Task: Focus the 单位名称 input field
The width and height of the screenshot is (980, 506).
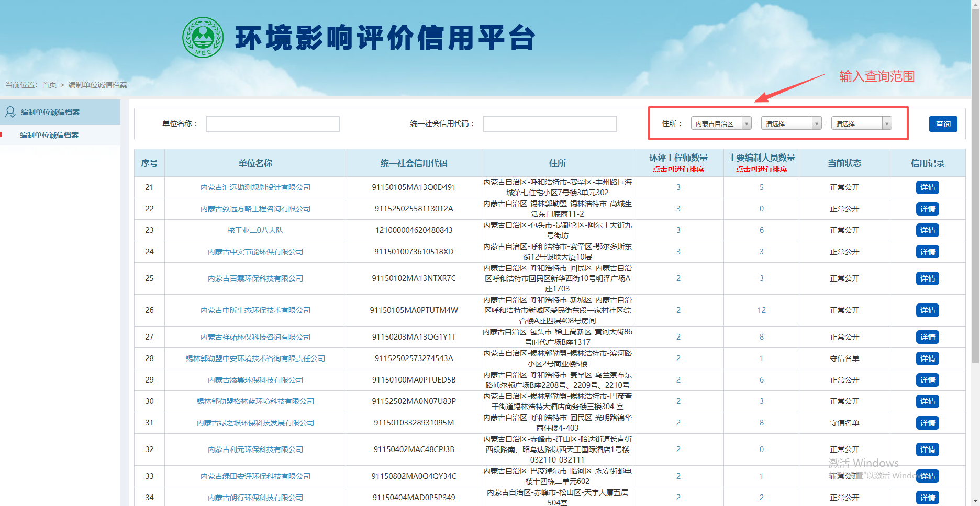Action: [x=273, y=124]
